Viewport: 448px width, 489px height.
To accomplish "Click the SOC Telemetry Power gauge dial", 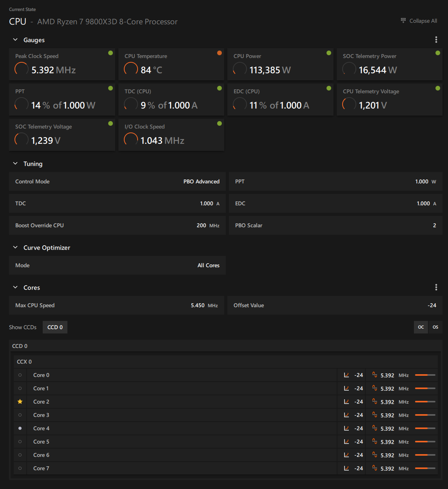I will click(349, 69).
